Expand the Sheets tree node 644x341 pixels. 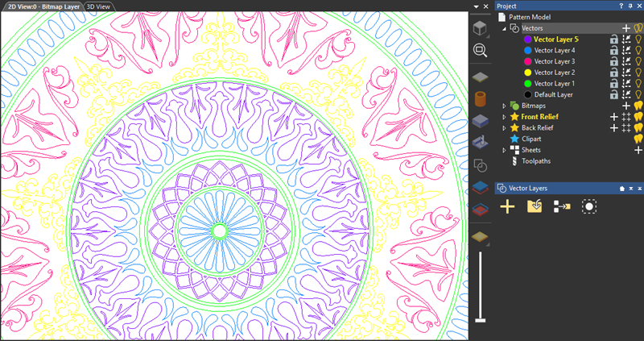coord(505,151)
